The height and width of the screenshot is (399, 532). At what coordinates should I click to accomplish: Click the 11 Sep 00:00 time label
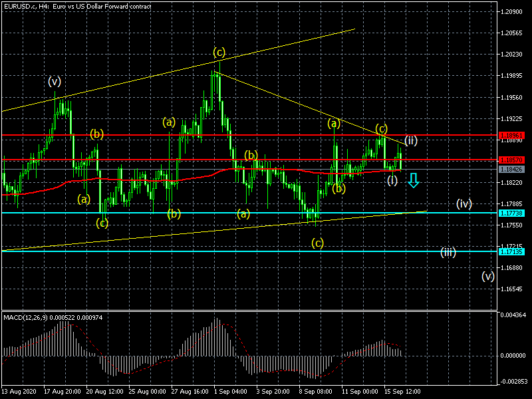click(360, 392)
